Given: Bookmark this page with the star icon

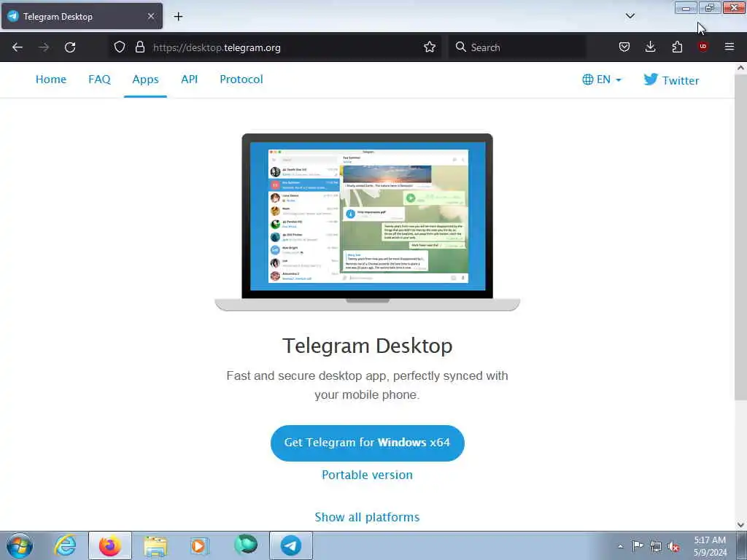Looking at the screenshot, I should point(430,47).
